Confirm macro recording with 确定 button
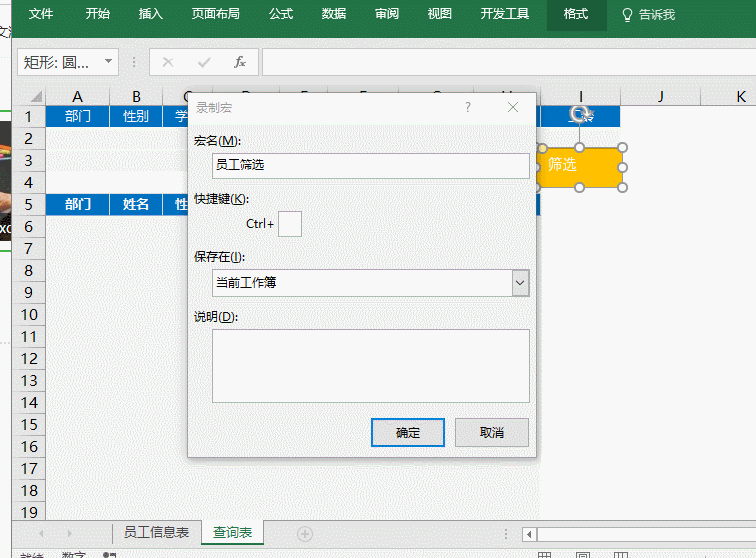The image size is (756, 558). pos(407,433)
